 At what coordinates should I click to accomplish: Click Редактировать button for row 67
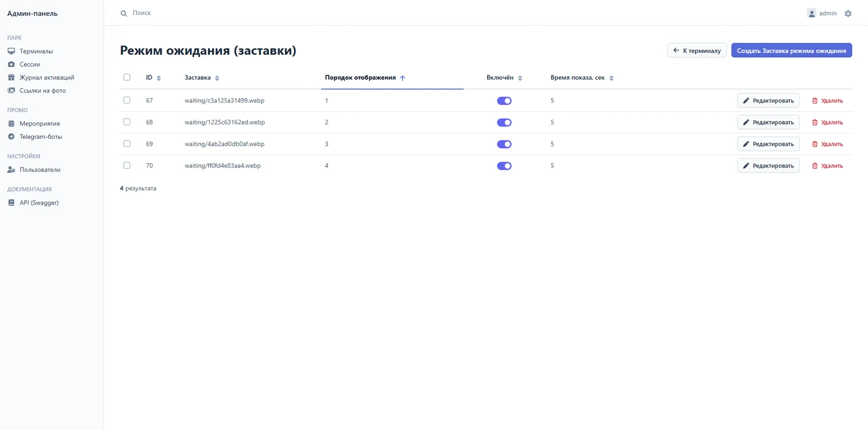pyautogui.click(x=768, y=101)
